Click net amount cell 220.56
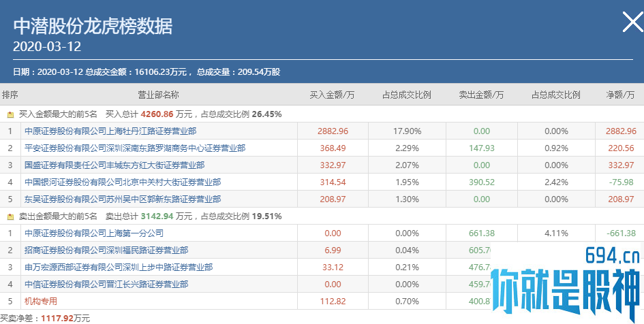This screenshot has width=644, height=324. click(x=621, y=148)
